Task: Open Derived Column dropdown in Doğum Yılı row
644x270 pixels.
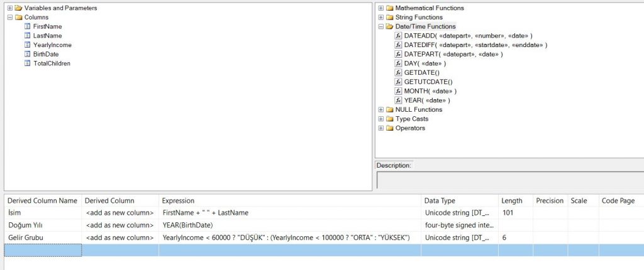Action: click(120, 225)
